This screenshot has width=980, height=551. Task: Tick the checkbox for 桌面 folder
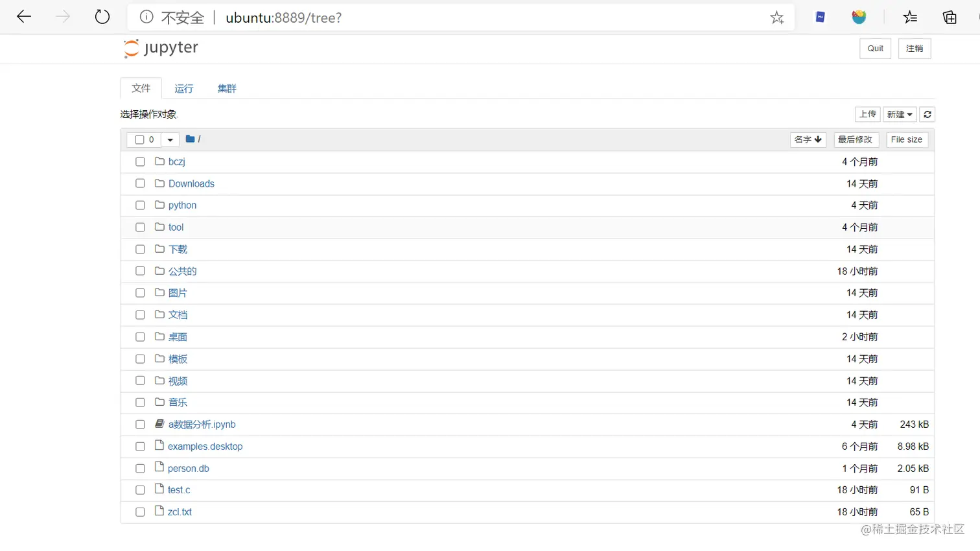(x=140, y=336)
